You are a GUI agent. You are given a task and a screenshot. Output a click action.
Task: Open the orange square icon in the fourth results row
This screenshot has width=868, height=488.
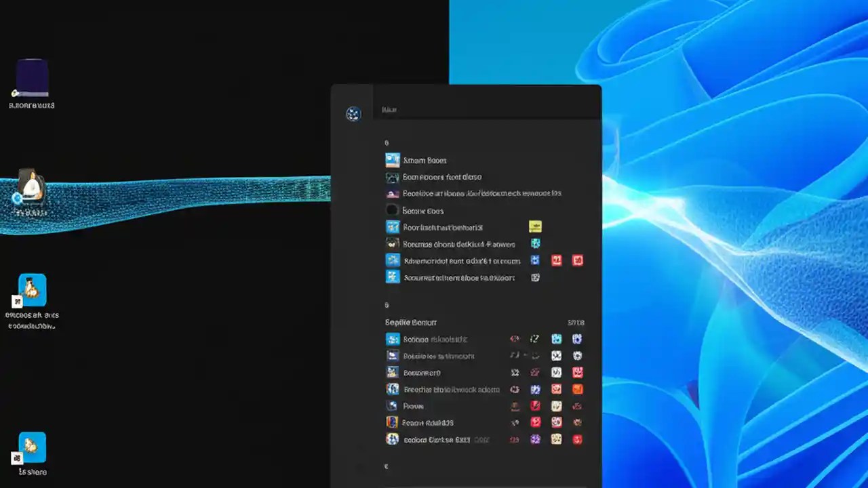[578, 389]
